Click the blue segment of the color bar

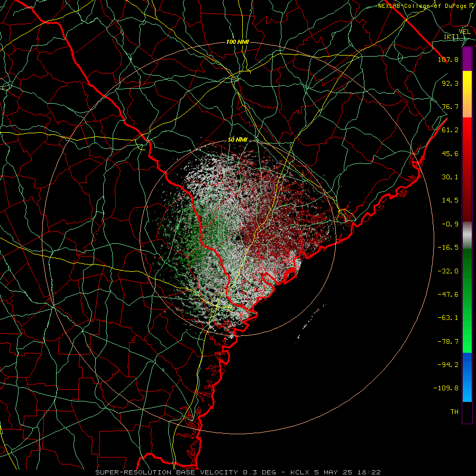point(467,377)
